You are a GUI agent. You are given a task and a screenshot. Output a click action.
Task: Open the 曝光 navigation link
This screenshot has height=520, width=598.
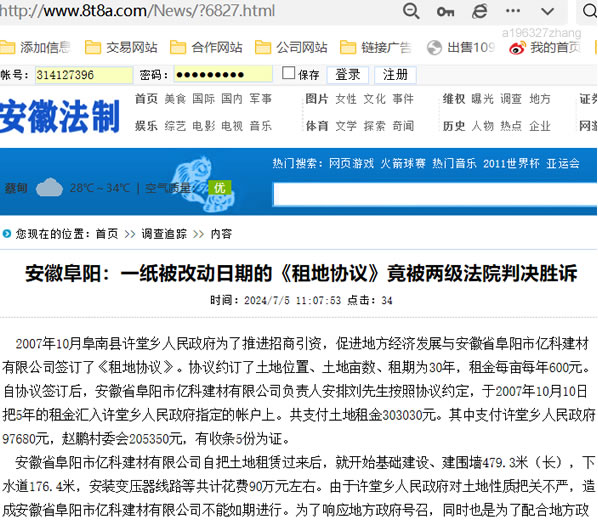(482, 99)
